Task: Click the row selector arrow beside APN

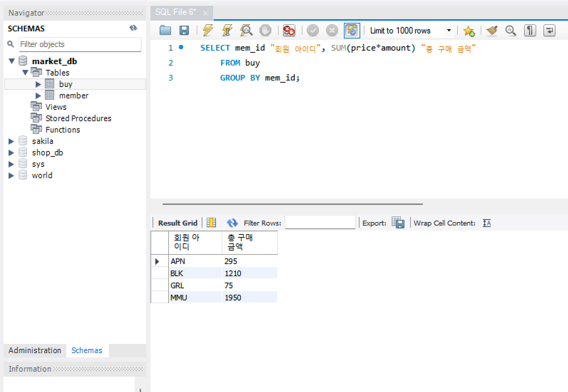Action: point(157,261)
